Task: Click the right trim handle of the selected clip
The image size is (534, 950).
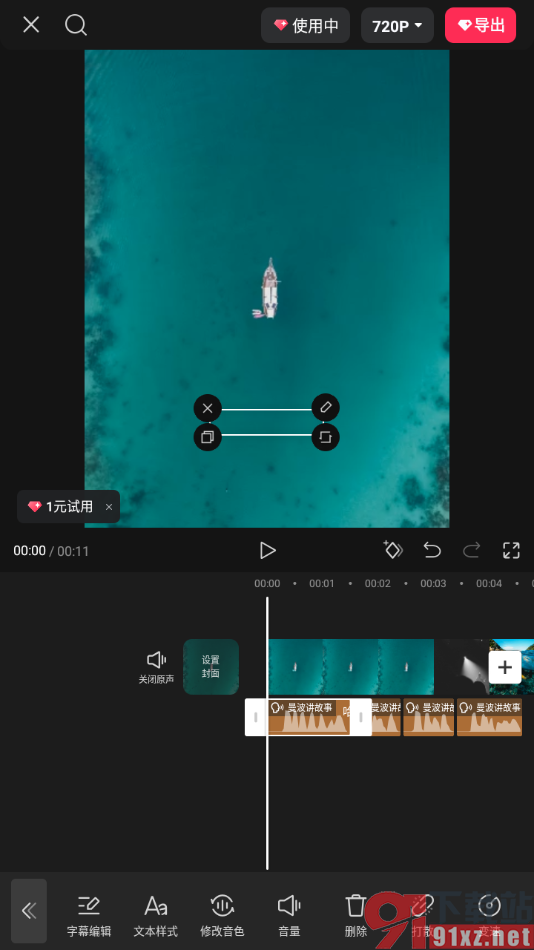Action: coord(361,717)
